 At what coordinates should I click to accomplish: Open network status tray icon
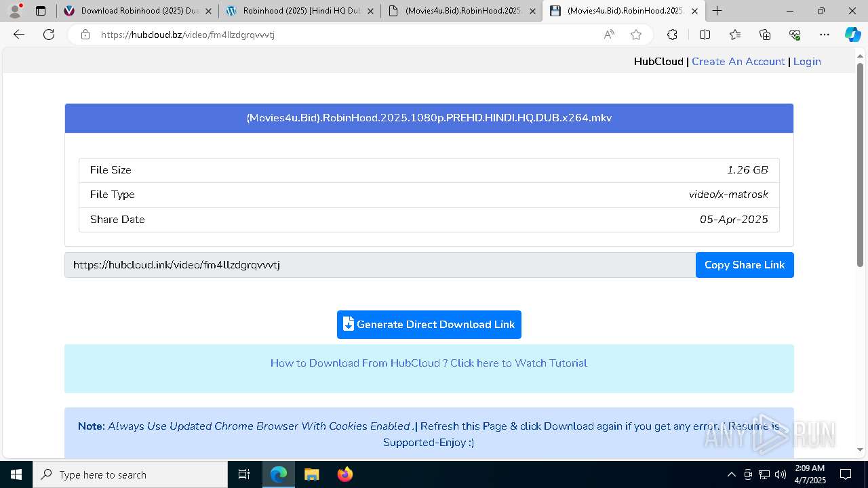[x=764, y=474]
